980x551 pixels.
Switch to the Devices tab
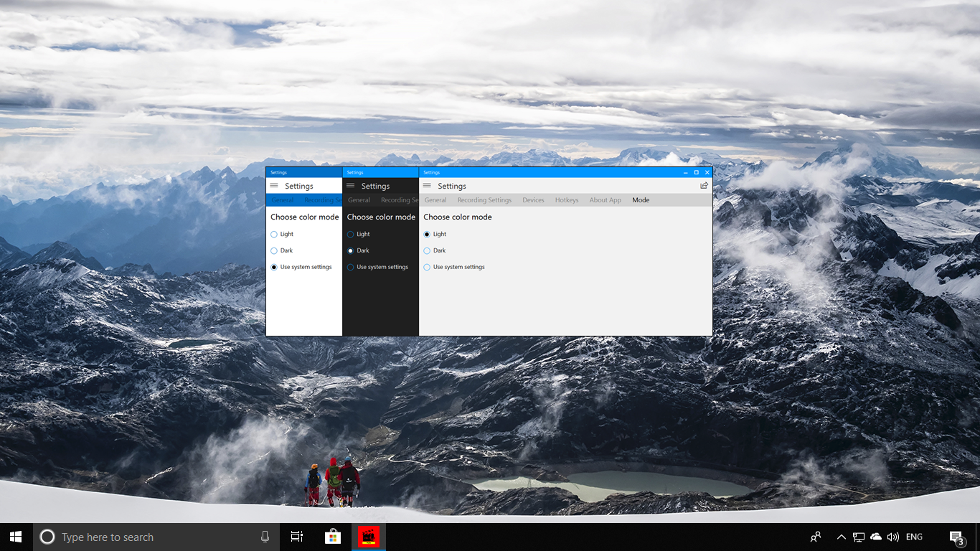coord(533,200)
